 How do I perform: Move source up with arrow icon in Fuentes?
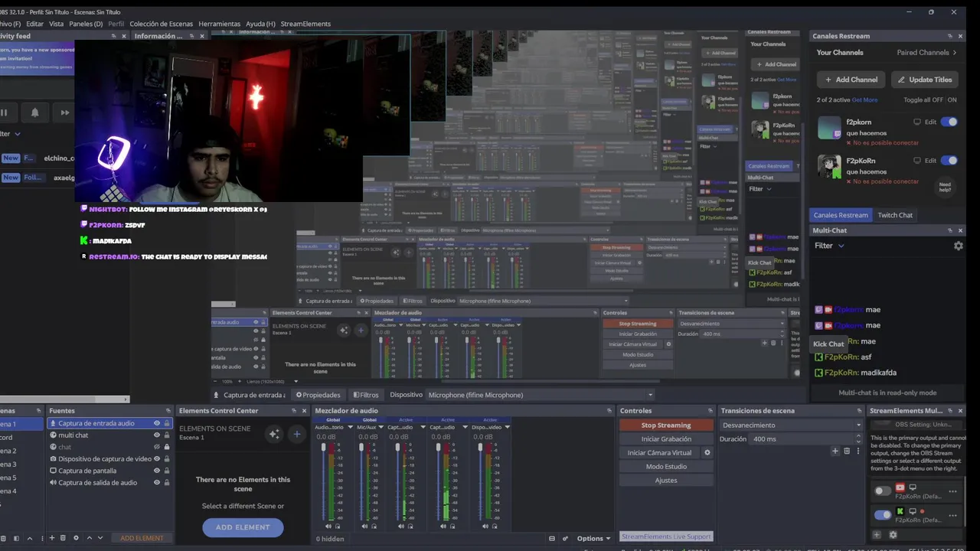pyautogui.click(x=89, y=538)
